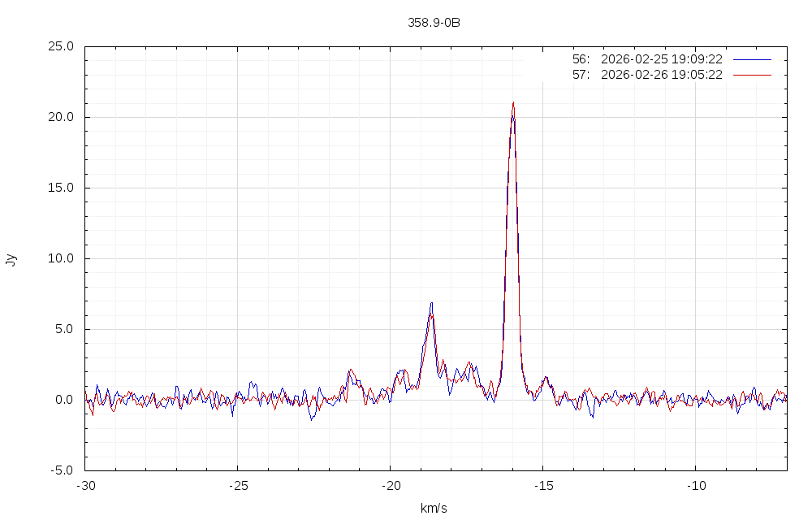Click the km/s x-axis label
The width and height of the screenshot is (812, 520).
pos(434,509)
